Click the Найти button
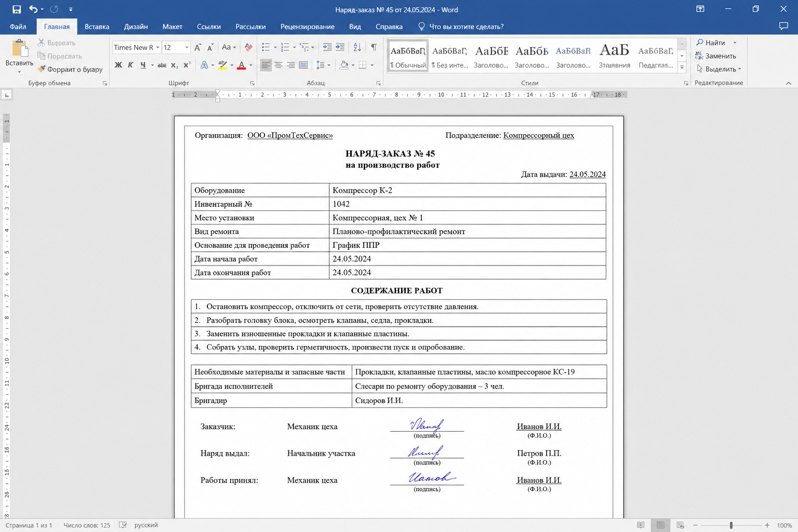798x532 pixels. point(716,43)
